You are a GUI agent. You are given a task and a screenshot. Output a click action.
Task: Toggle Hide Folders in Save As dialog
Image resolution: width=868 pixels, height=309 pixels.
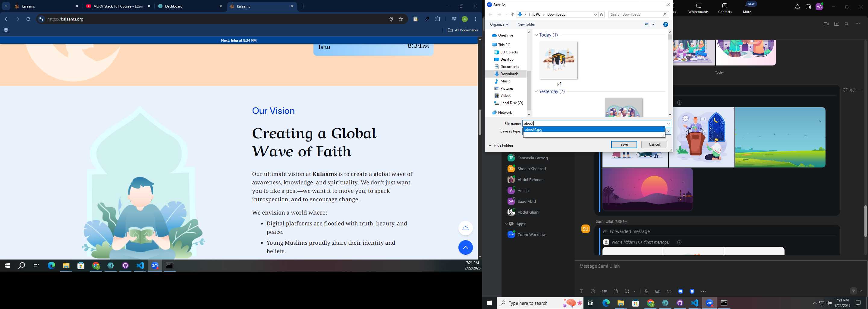point(501,145)
